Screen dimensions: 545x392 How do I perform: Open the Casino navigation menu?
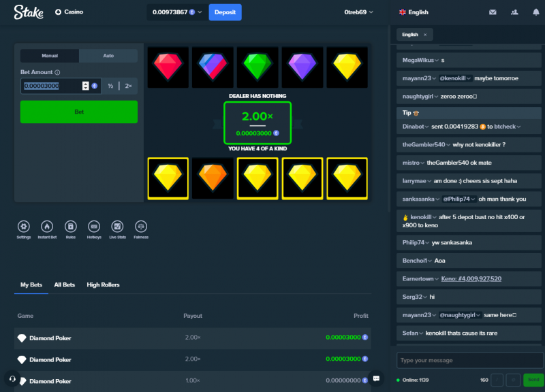[x=69, y=12]
